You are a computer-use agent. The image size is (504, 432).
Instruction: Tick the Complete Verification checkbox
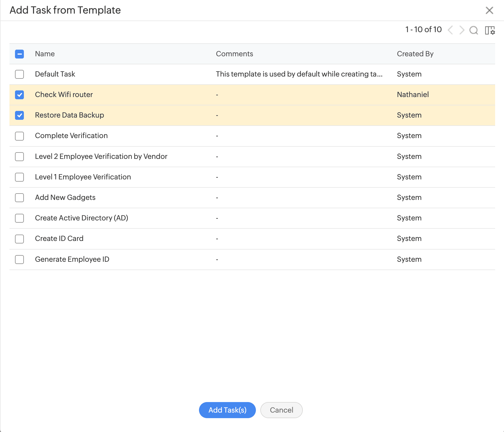click(19, 136)
